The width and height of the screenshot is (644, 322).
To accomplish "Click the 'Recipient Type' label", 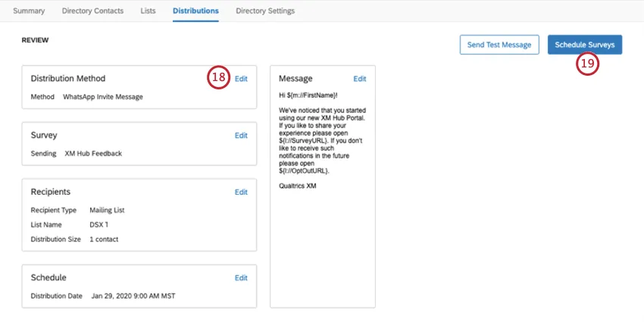I will click(x=54, y=211).
